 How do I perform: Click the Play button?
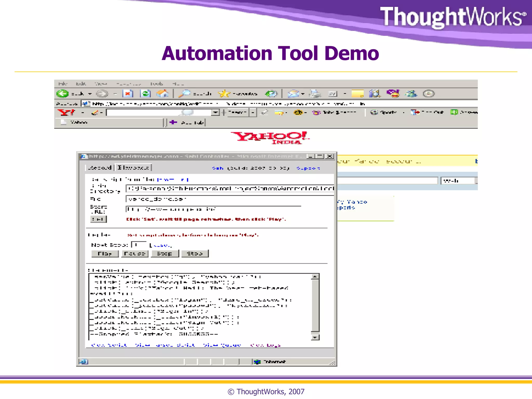coord(105,254)
